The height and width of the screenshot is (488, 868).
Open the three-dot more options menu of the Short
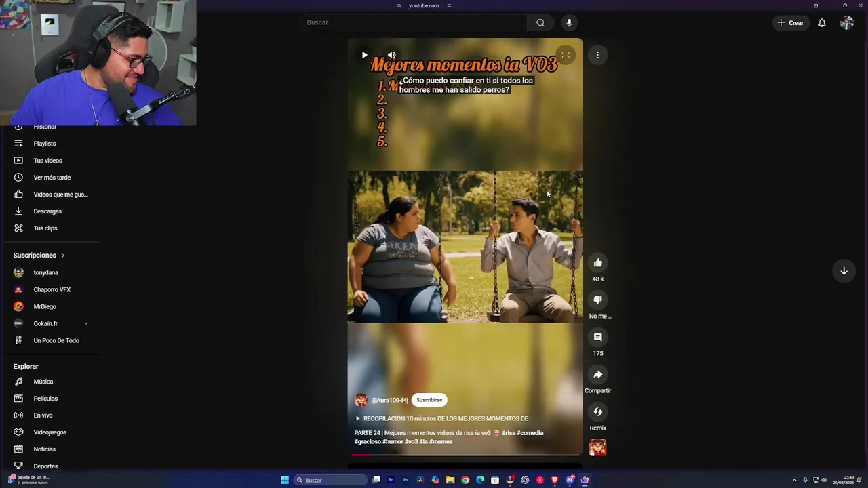(x=597, y=55)
